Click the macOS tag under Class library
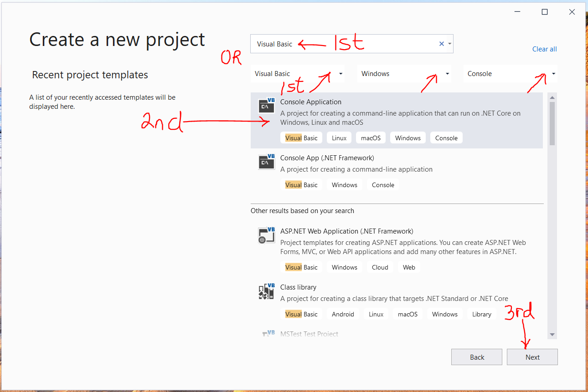This screenshot has height=392, width=588. (x=407, y=314)
